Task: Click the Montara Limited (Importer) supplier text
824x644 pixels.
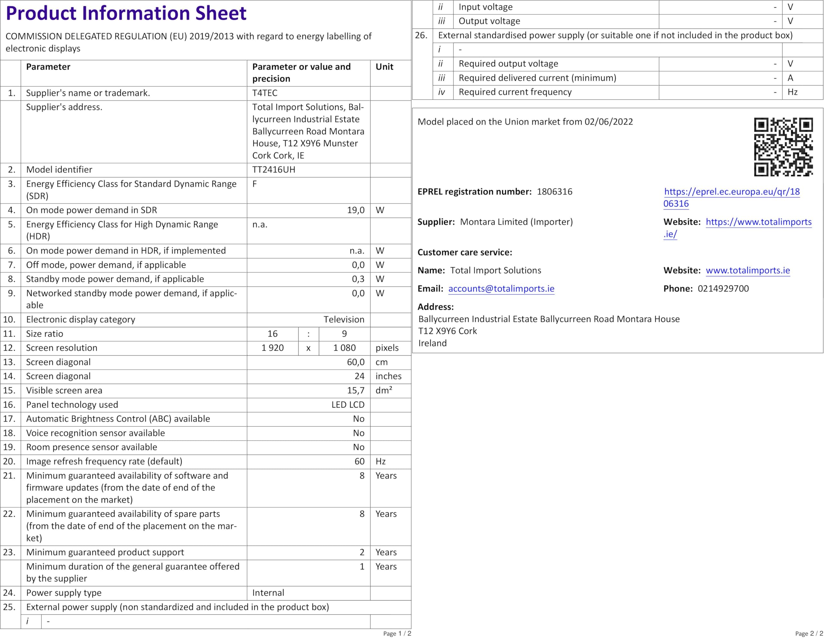Action: (516, 222)
